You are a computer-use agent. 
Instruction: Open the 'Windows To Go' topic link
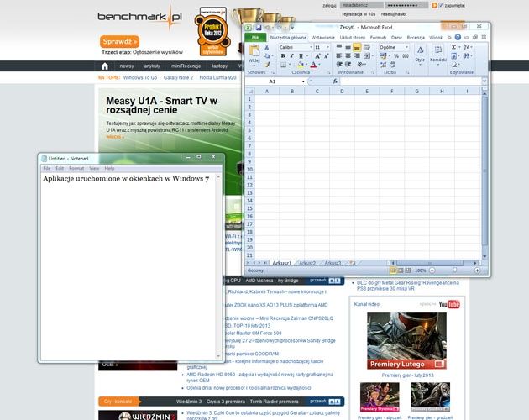click(x=140, y=77)
